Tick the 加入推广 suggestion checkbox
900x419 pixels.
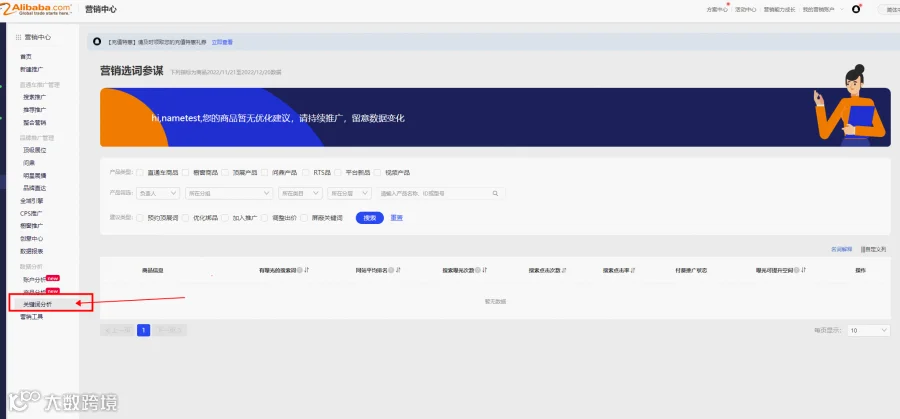coord(225,218)
